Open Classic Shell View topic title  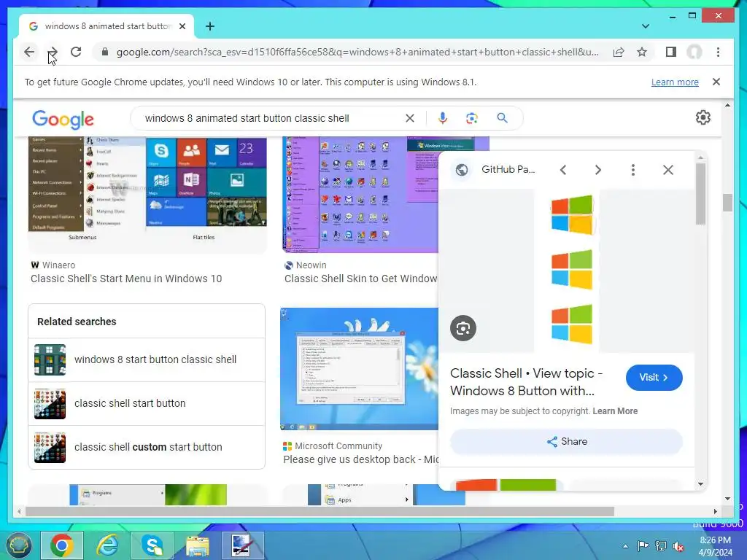pos(527,382)
